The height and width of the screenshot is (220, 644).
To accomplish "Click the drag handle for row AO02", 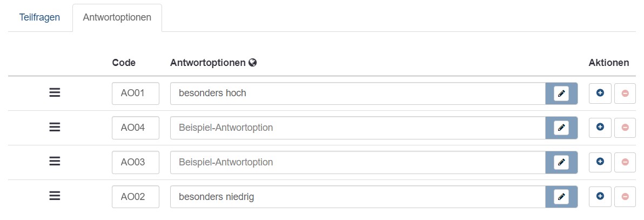I will click(55, 197).
